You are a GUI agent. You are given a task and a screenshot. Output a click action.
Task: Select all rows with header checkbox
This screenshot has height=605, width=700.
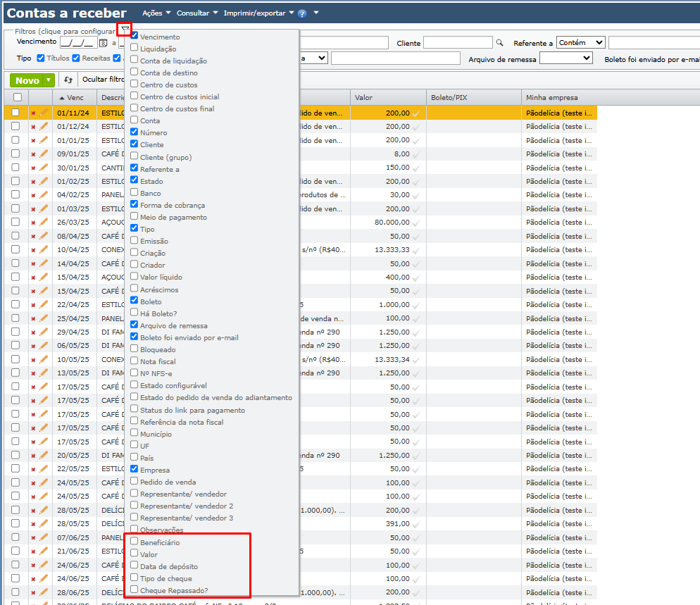tap(18, 97)
